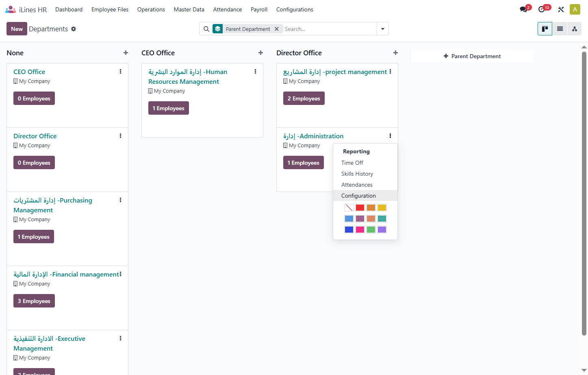Add a card in CEO Office column
The image size is (588, 375).
tap(260, 53)
